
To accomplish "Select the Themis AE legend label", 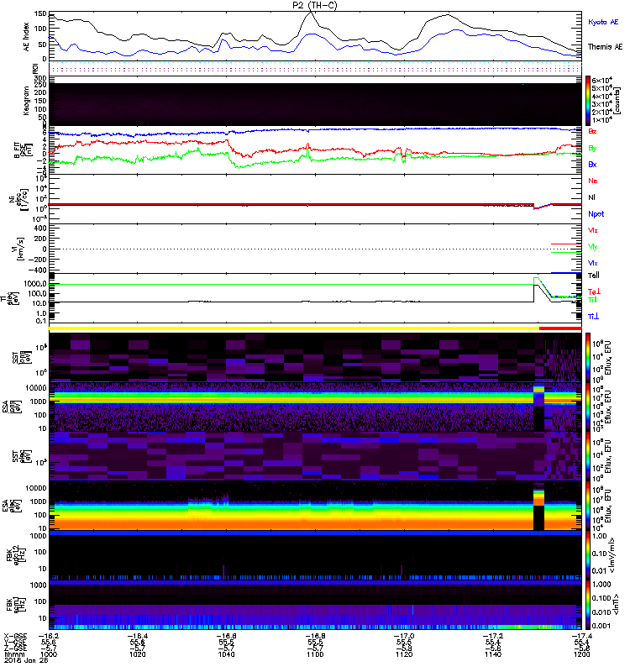I will tap(605, 47).
